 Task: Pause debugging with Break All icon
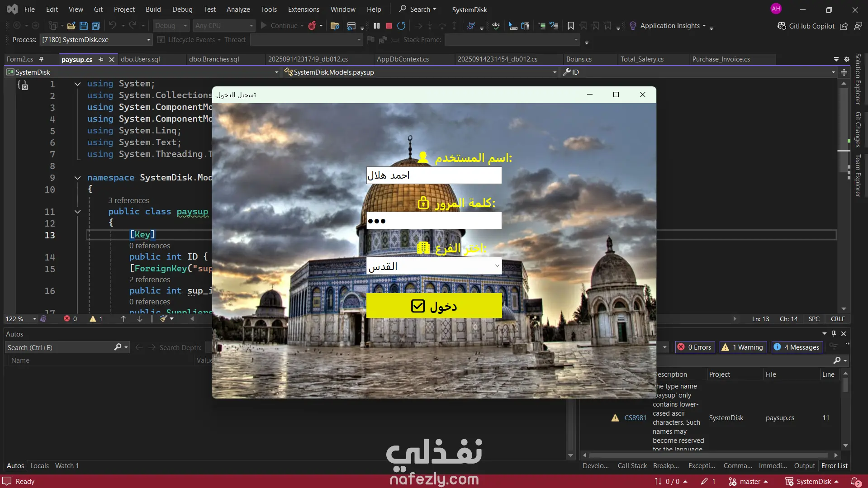tap(377, 26)
